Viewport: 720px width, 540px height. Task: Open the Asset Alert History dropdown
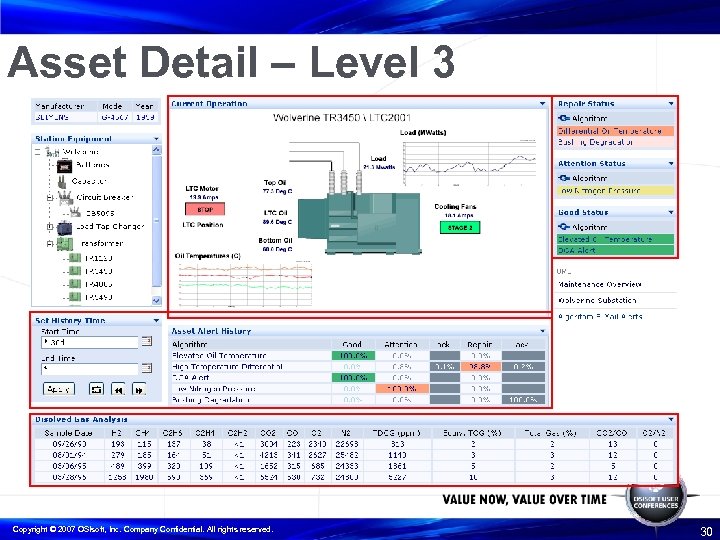point(542,331)
